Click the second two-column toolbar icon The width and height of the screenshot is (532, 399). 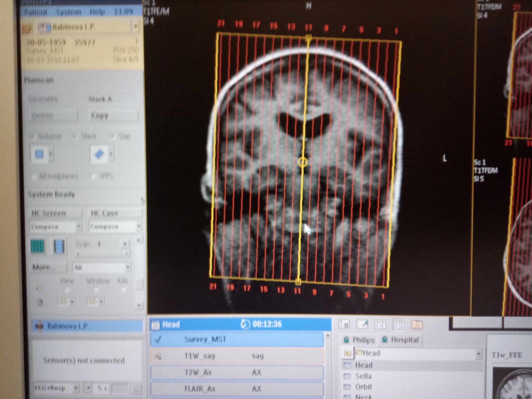(x=399, y=324)
